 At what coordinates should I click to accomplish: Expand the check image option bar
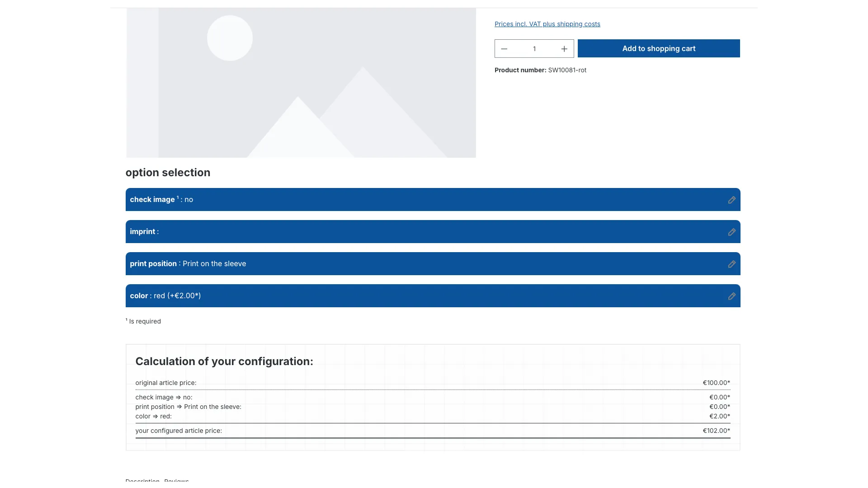[316, 199]
